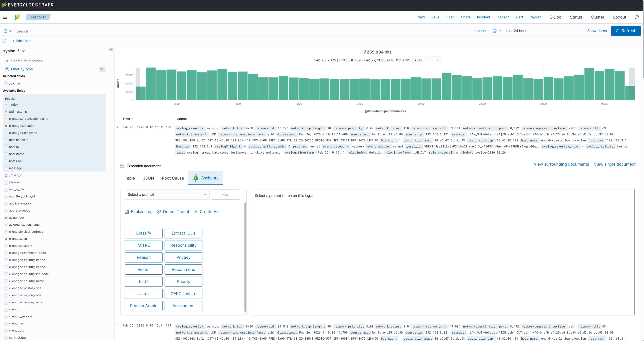Screen dimensions: 644x341
Task: Click the Add filter link
Action: tap(22, 41)
